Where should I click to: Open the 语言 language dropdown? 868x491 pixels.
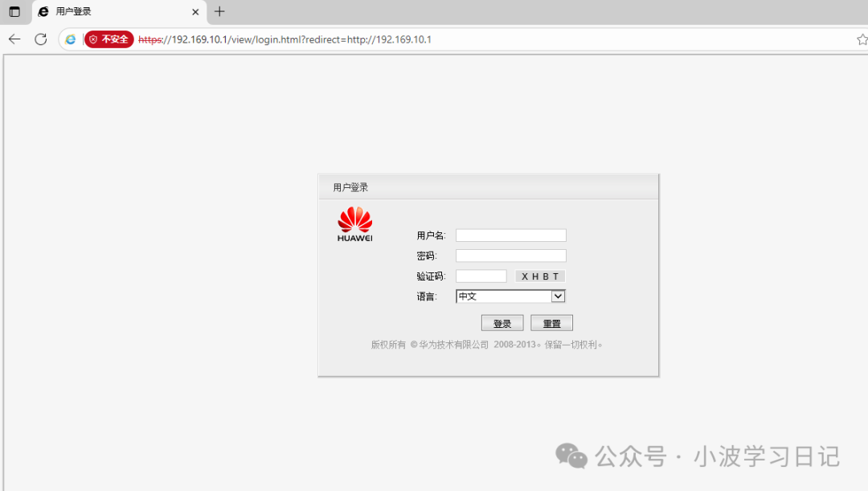(510, 296)
